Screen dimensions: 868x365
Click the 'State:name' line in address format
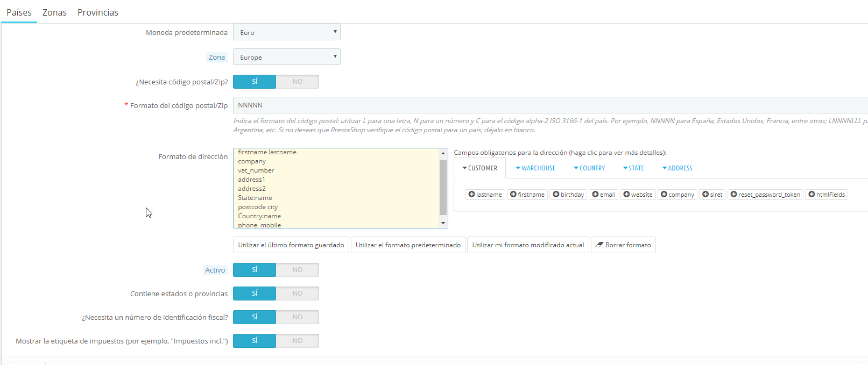255,198
